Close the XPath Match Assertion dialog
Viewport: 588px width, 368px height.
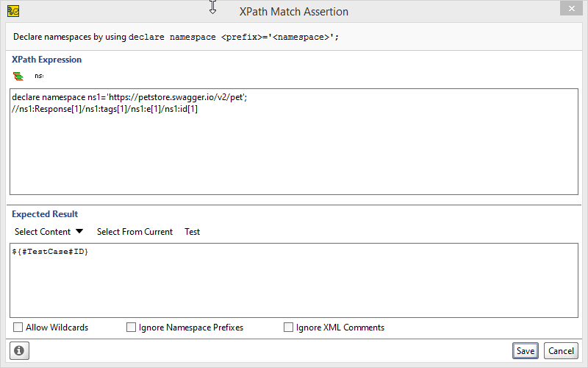pos(568,8)
